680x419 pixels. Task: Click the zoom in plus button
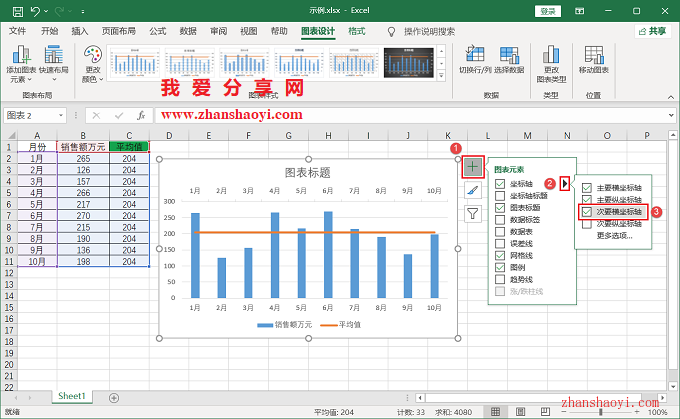[x=637, y=412]
